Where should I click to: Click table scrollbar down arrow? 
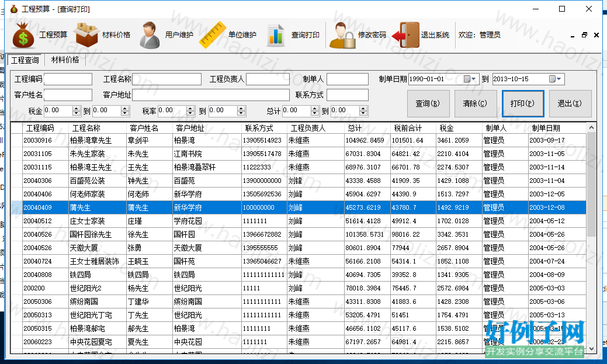click(591, 348)
